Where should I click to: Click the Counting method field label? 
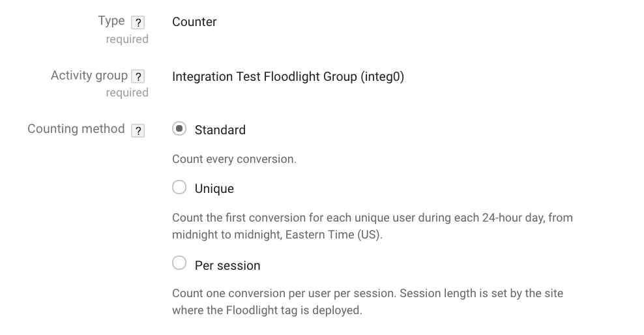(76, 129)
